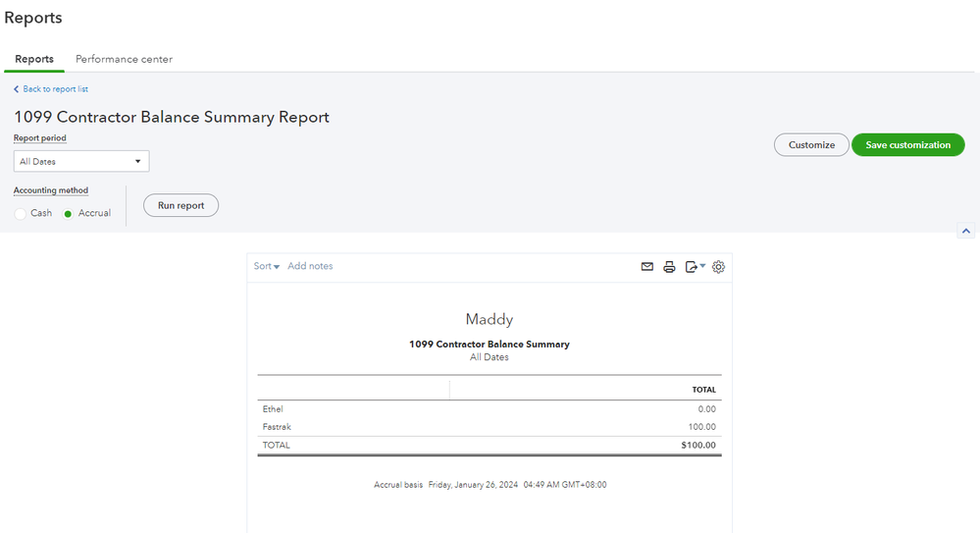This screenshot has height=533, width=980.
Task: Select the Accrual accounting method
Action: click(68, 213)
